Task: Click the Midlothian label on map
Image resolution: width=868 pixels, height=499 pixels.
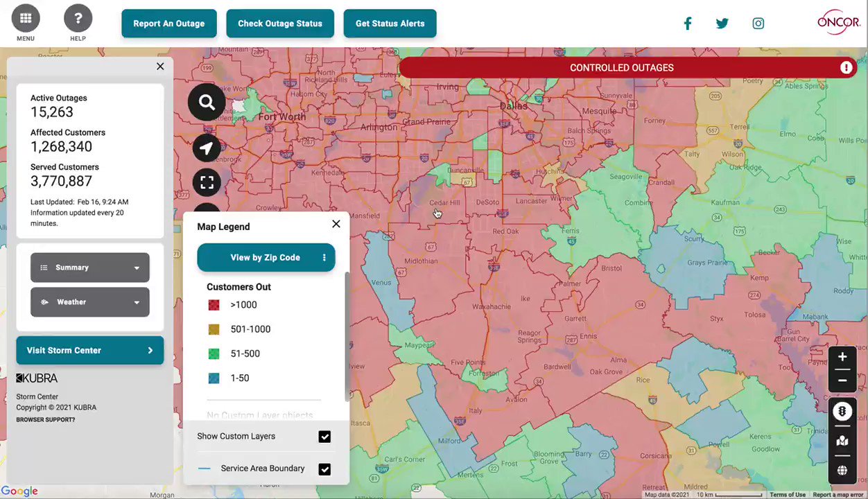Action: pos(421,262)
